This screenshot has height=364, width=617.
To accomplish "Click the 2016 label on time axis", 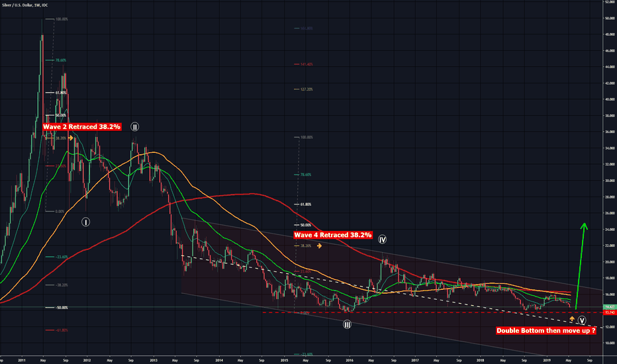I will (x=350, y=360).
